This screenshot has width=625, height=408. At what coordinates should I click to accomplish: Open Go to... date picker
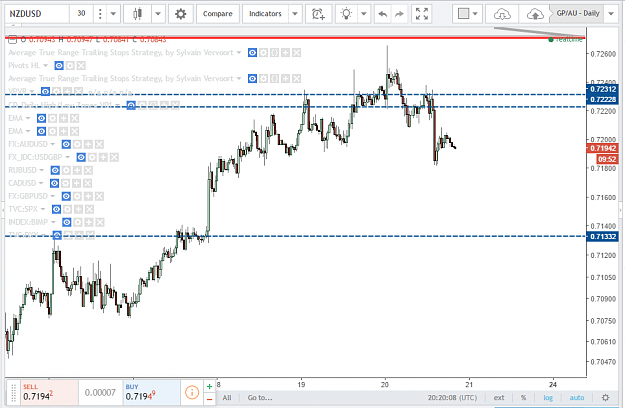(260, 398)
